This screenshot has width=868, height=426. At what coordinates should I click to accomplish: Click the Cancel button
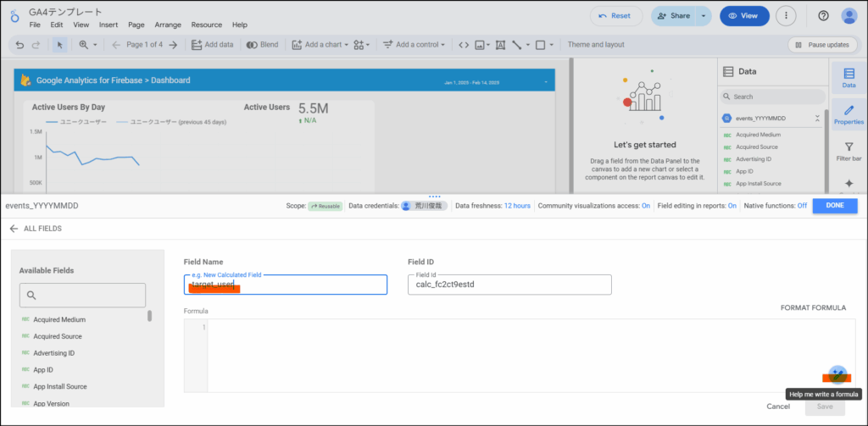point(778,407)
